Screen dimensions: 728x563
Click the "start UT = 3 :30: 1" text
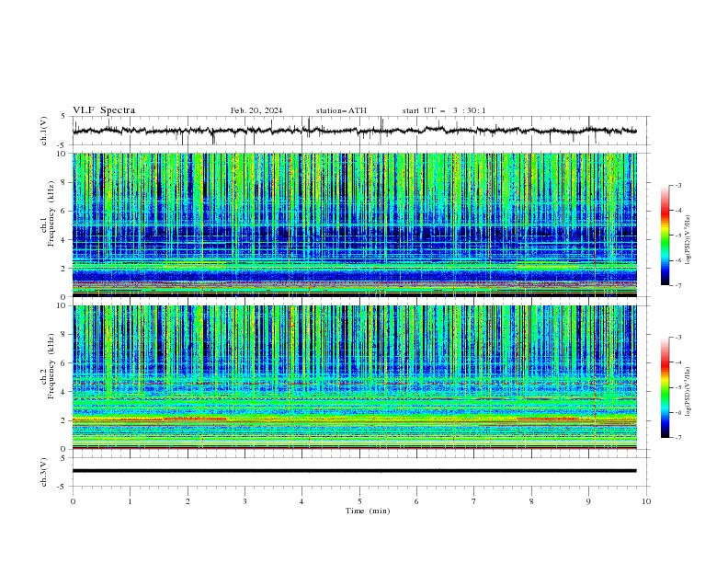(x=444, y=110)
